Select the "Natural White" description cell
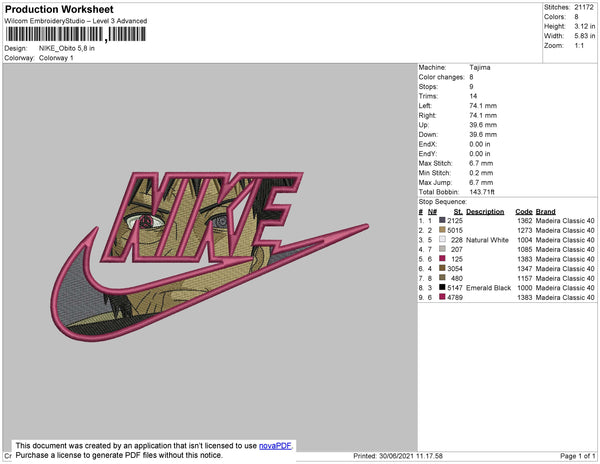This screenshot has width=600, height=464. (487, 240)
